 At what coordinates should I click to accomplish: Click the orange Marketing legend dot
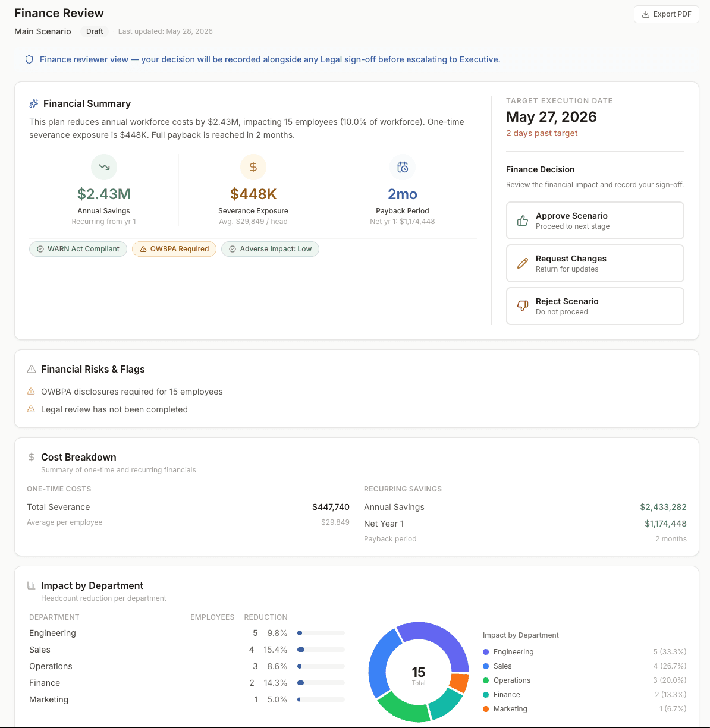click(486, 709)
